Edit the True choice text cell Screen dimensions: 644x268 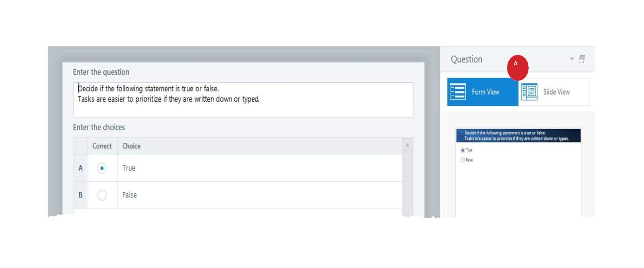point(260,168)
